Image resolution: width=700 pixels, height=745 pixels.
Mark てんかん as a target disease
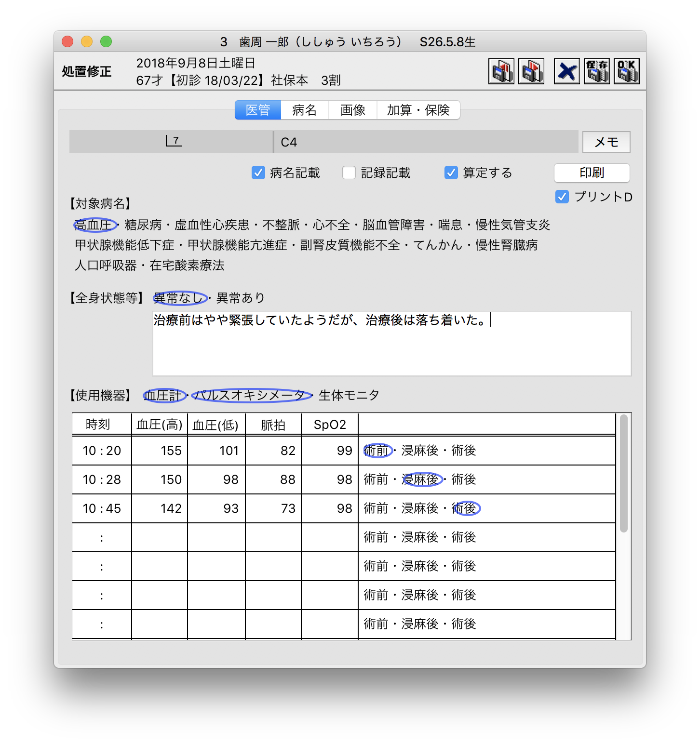pyautogui.click(x=438, y=245)
